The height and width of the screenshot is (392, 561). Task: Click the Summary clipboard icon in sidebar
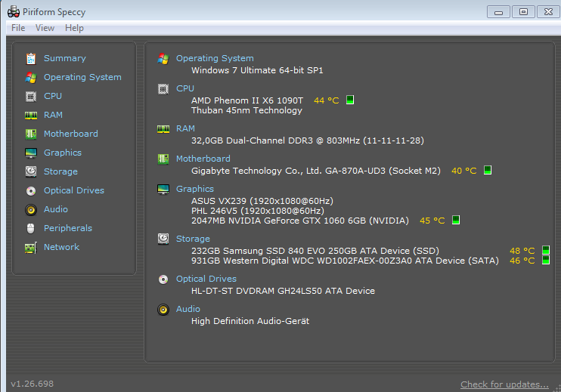point(30,58)
